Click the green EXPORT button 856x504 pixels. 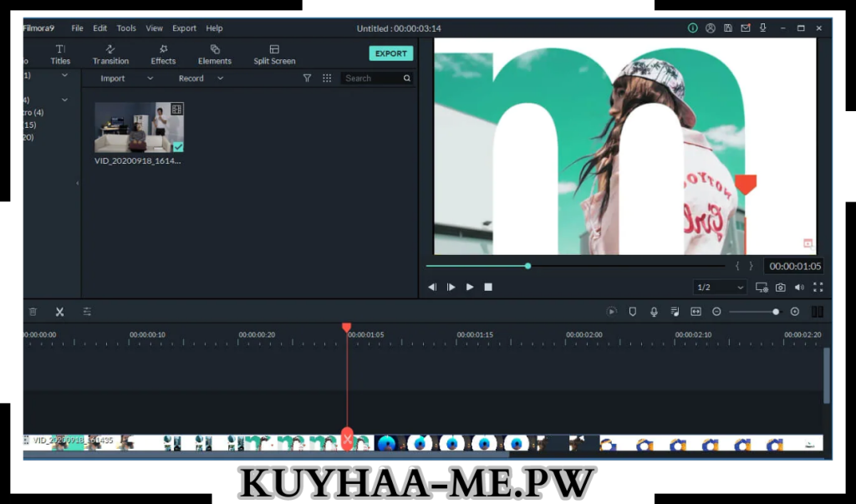coord(391,53)
